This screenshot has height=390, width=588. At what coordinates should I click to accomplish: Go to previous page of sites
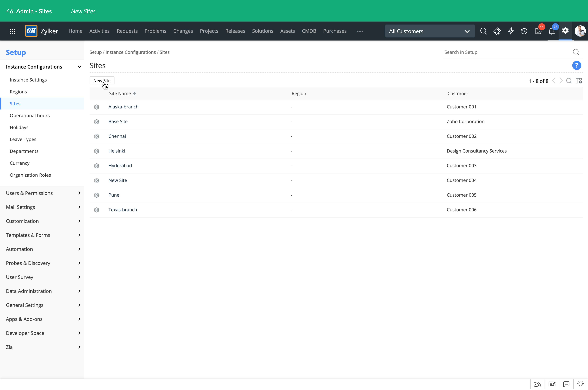554,81
